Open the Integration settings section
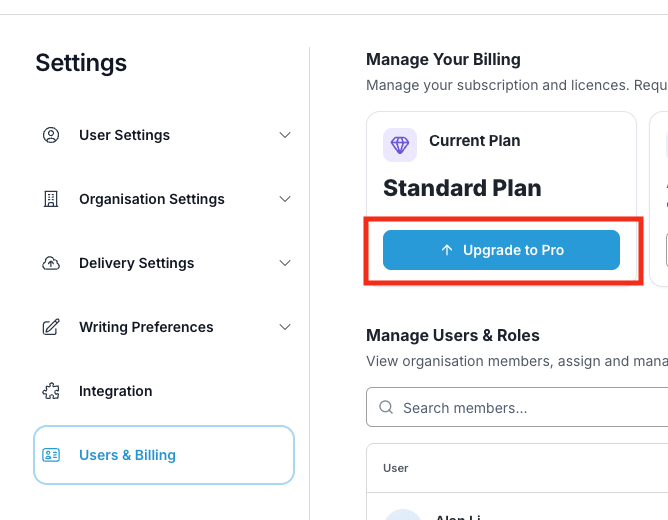The height and width of the screenshot is (520, 668). tap(164, 391)
